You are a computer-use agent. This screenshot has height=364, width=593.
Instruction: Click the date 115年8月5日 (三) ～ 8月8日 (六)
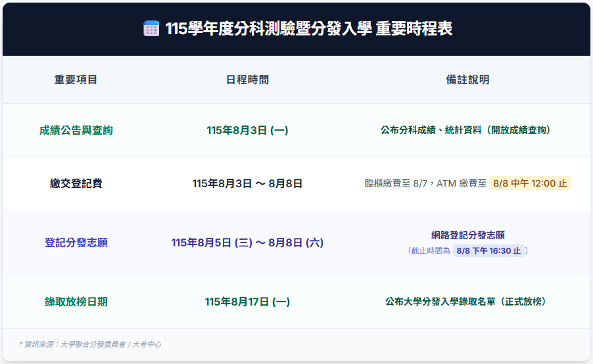pos(247,242)
